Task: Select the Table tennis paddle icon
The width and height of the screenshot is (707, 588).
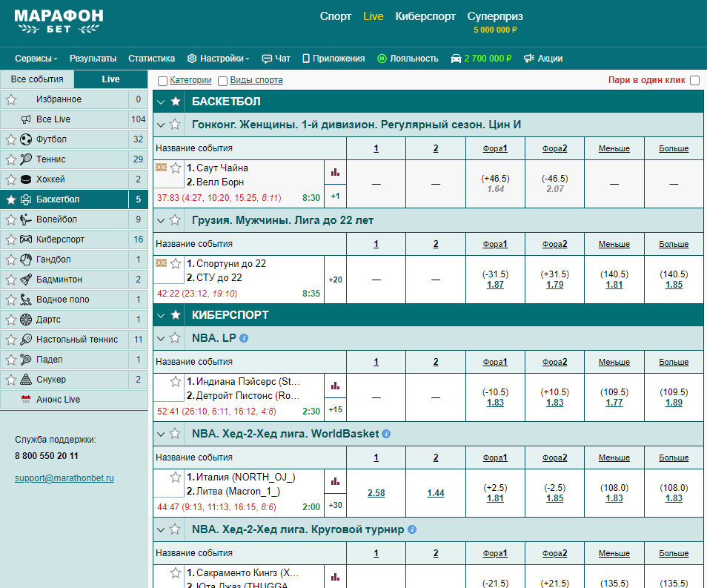Action: pyautogui.click(x=26, y=340)
